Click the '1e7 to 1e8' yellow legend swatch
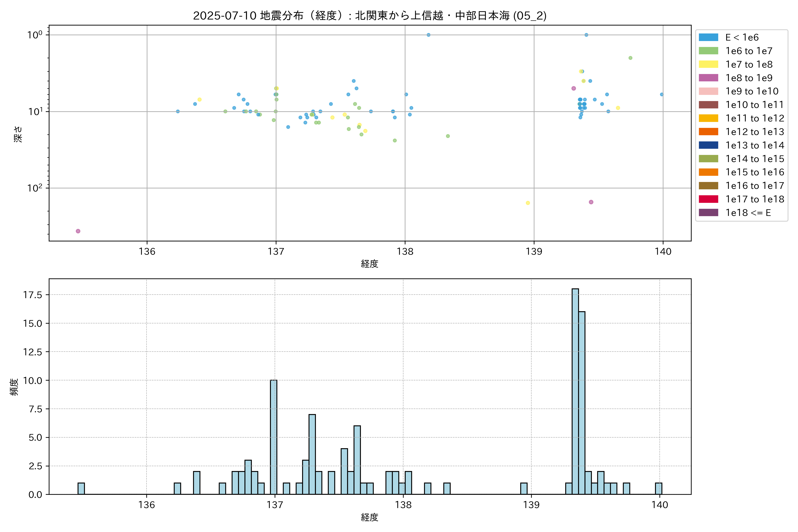The image size is (798, 532). click(x=708, y=65)
